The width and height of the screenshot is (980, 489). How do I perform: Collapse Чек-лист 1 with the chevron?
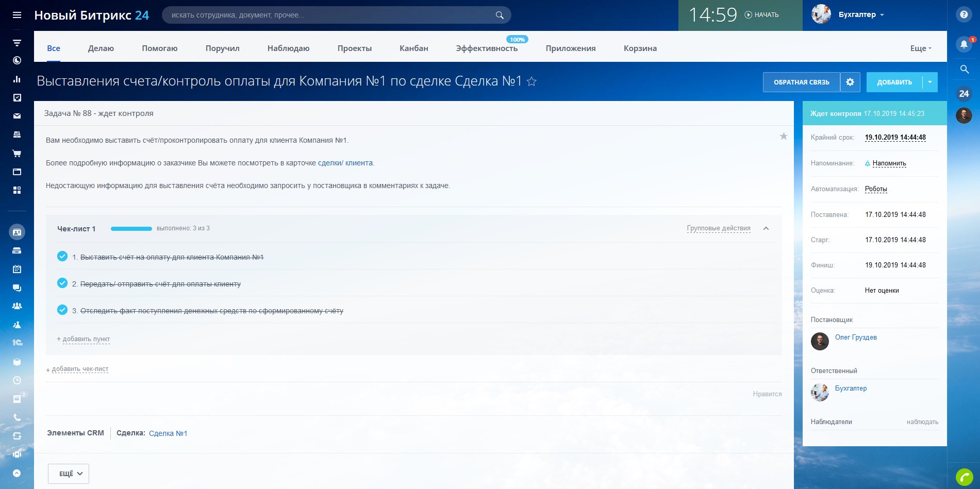(766, 228)
